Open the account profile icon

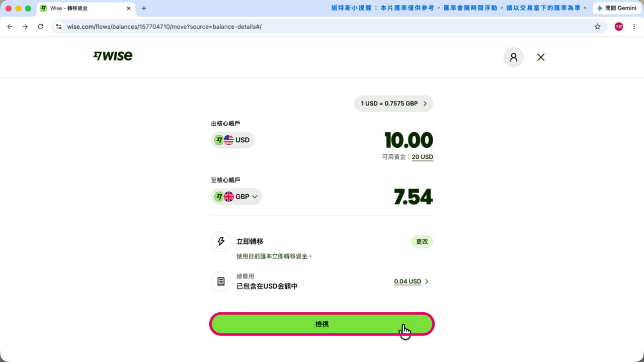coord(513,57)
